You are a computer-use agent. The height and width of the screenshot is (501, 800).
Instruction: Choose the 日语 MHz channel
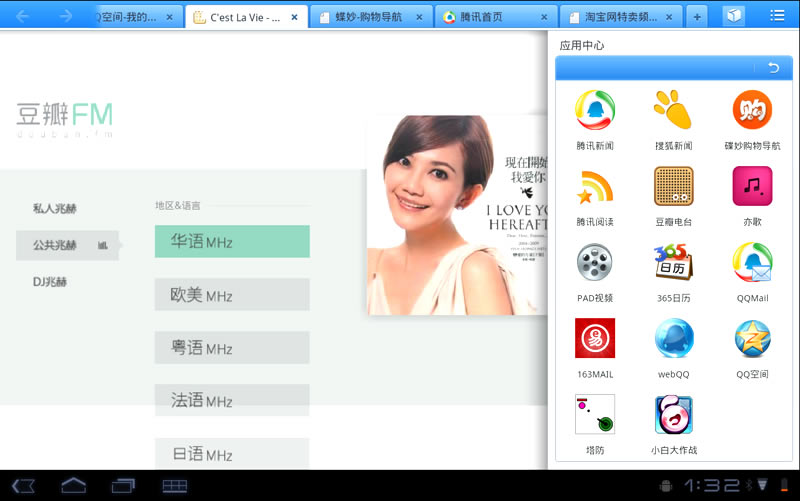click(x=232, y=453)
